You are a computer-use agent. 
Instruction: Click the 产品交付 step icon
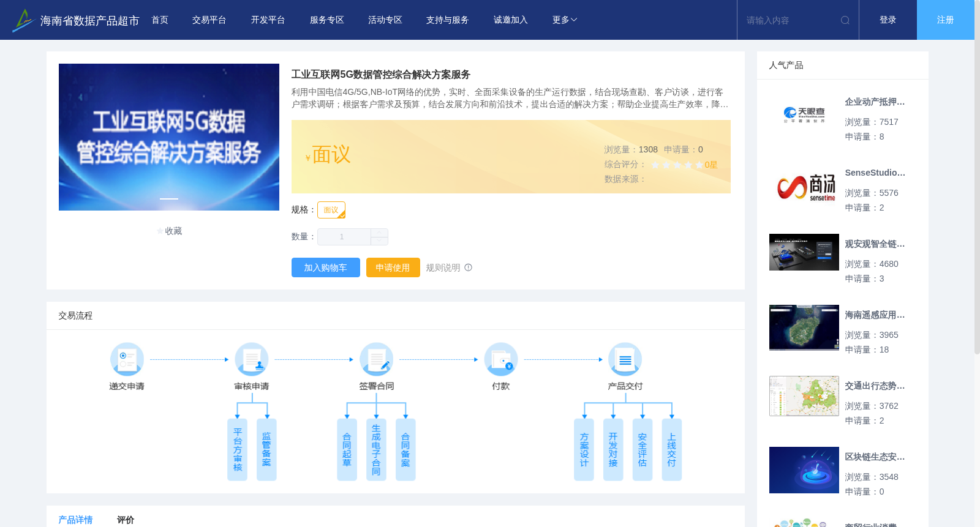pyautogui.click(x=625, y=359)
